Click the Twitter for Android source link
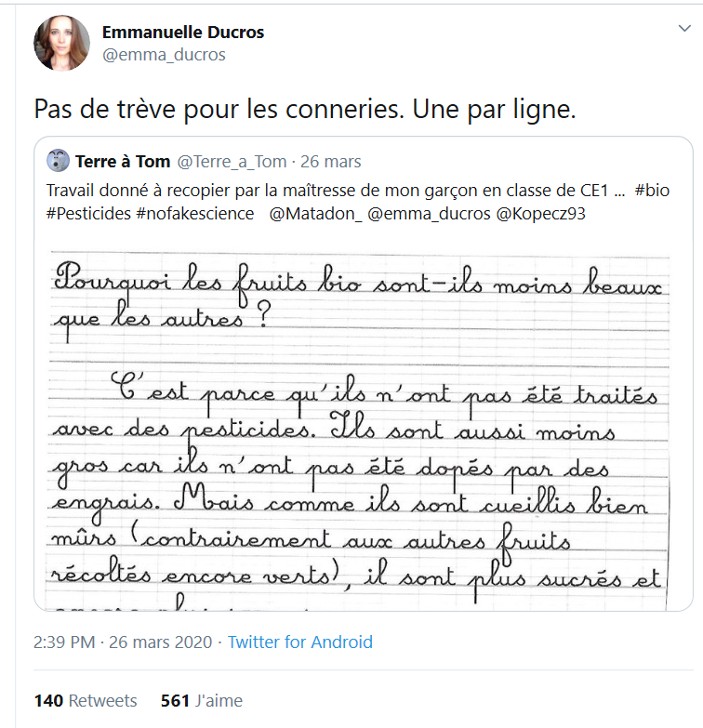The image size is (703, 728). [x=299, y=642]
